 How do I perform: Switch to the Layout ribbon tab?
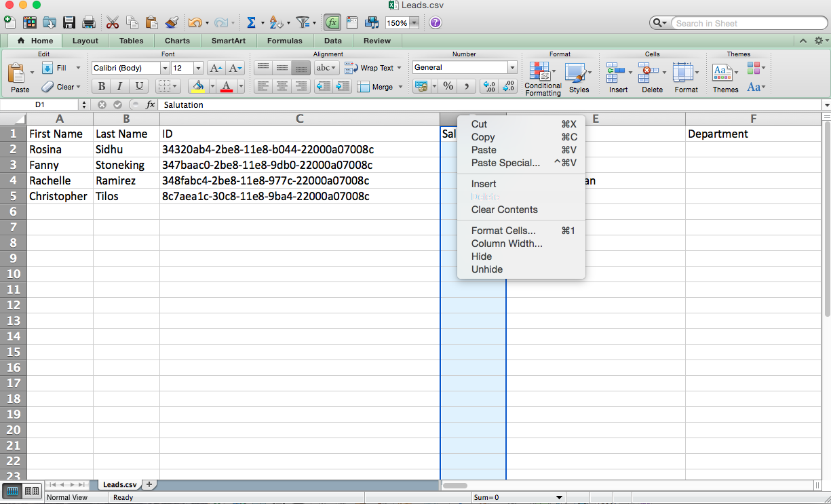(85, 41)
